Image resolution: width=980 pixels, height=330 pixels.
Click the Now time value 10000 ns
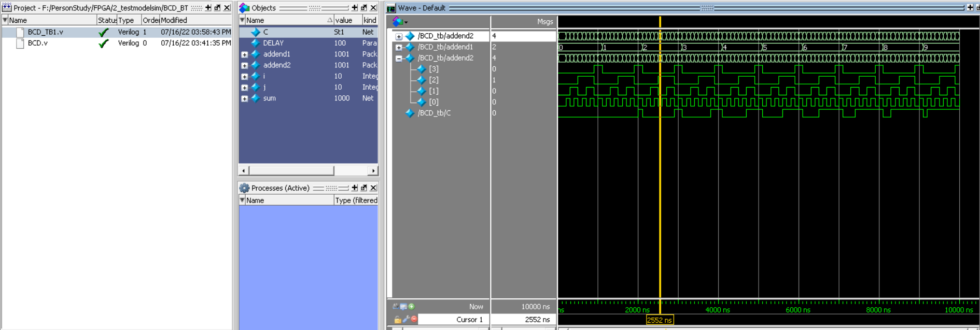pyautogui.click(x=535, y=307)
